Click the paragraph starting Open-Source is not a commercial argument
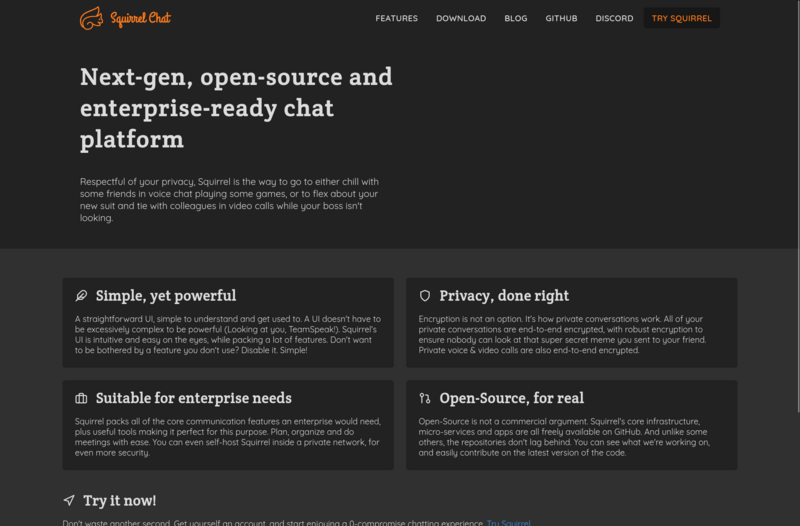 (x=564, y=437)
